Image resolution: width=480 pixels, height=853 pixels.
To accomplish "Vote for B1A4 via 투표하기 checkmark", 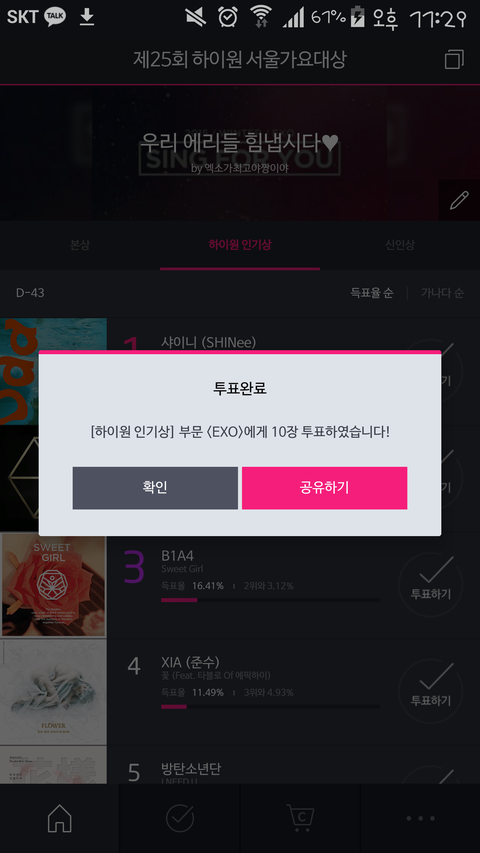I will [x=430, y=584].
